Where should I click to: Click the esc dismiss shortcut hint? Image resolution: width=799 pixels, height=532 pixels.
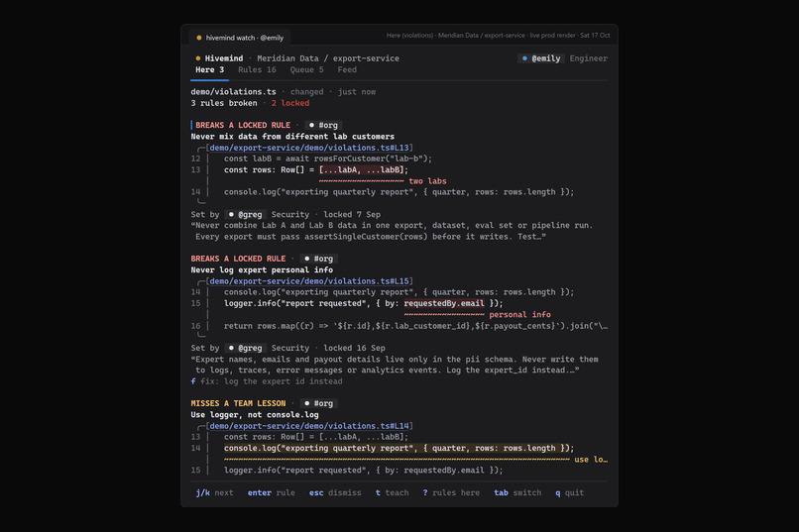(335, 492)
